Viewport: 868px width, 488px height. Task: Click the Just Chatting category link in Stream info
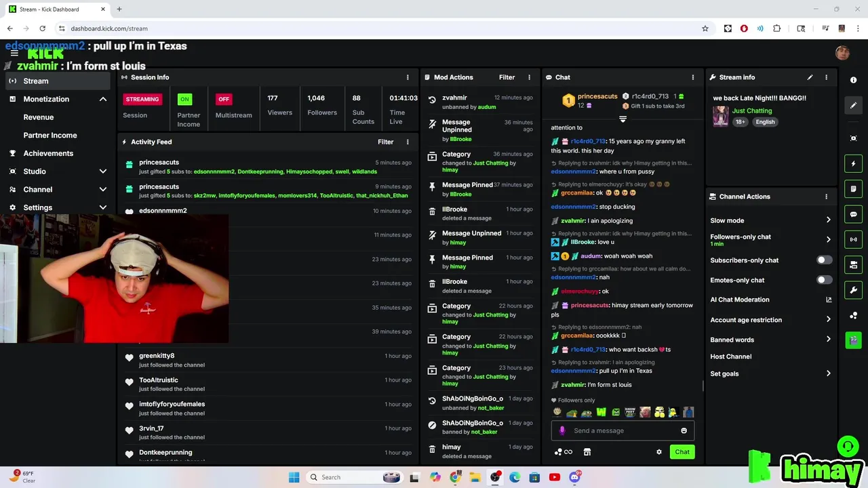(752, 110)
